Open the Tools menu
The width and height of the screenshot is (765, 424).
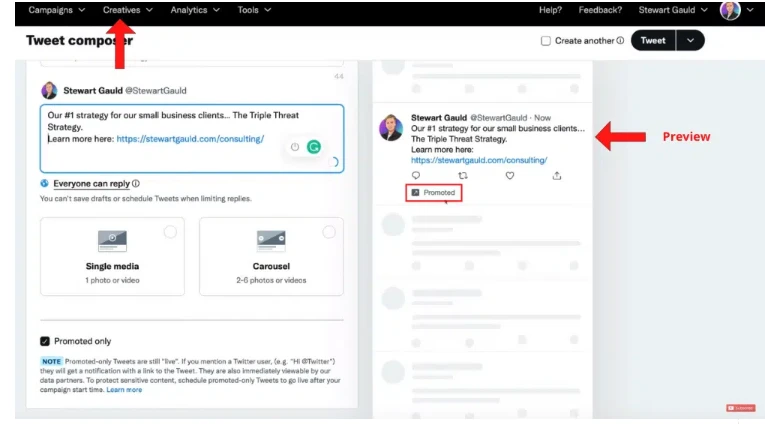(x=254, y=10)
